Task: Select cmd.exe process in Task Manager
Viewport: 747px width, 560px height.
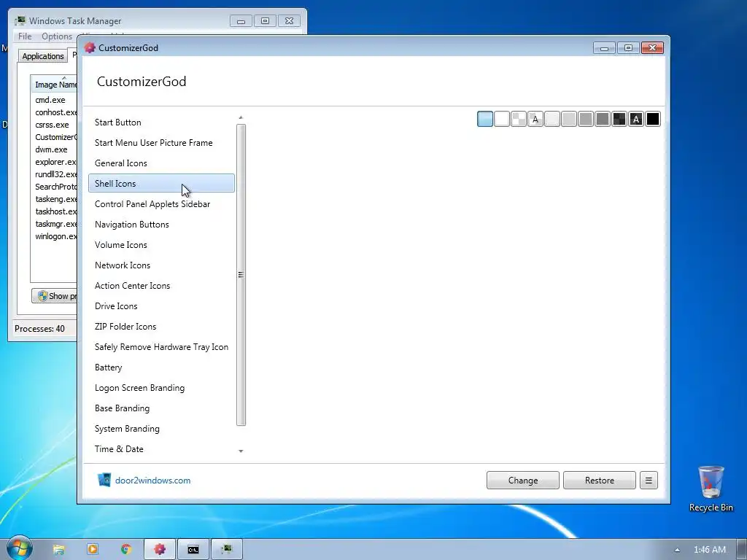Action: 54,100
